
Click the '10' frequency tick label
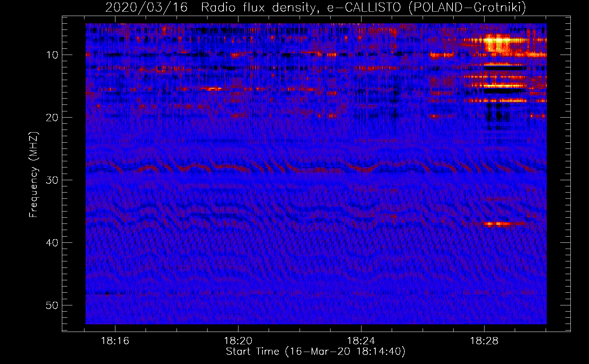52,55
